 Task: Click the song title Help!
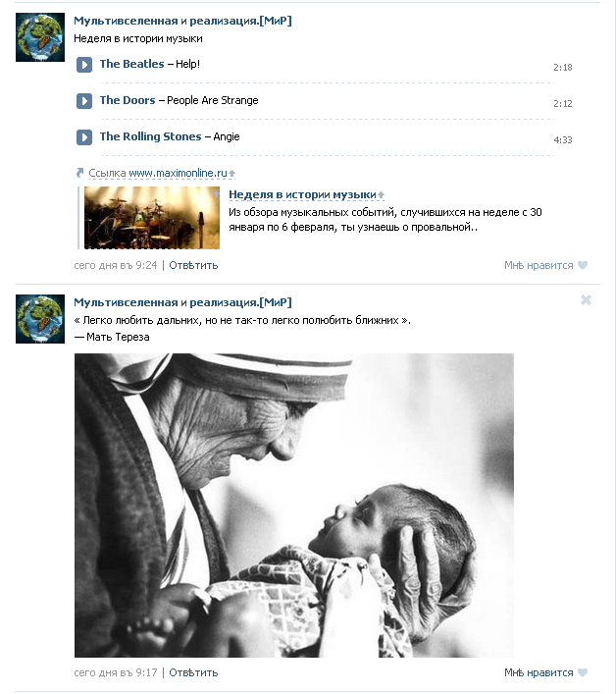188,64
